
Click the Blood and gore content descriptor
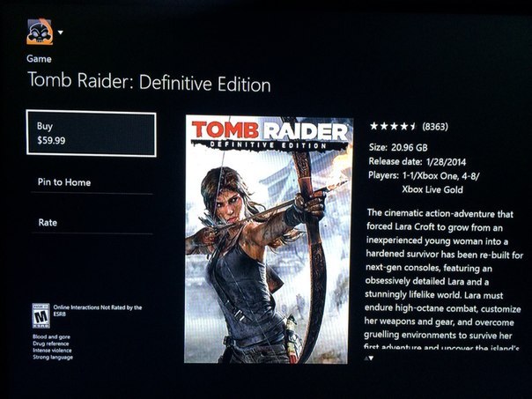tap(51, 336)
